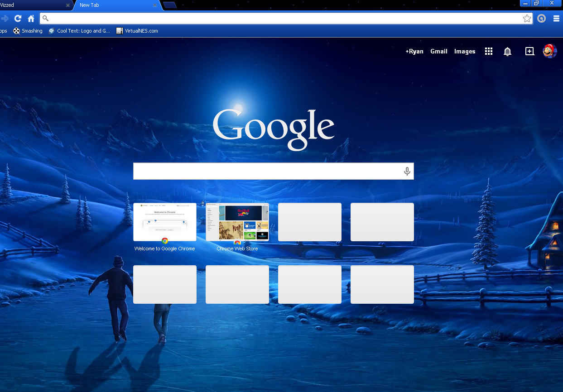
Task: Click the forward navigation arrow
Action: [x=5, y=19]
